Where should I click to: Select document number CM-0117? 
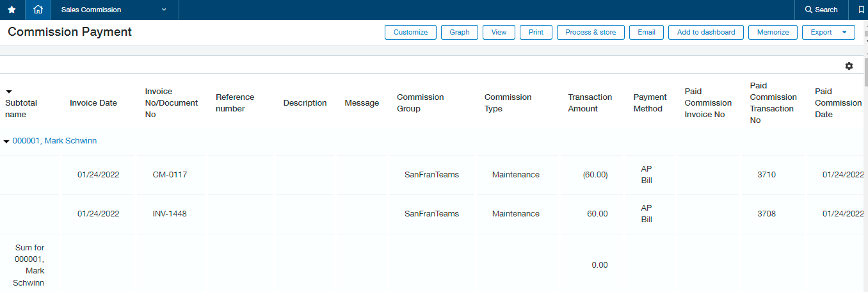click(170, 175)
